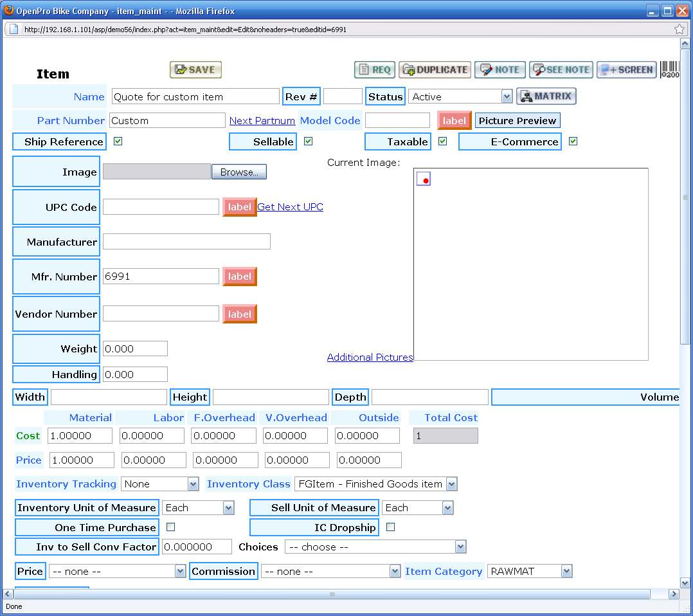Screen dimensions: 693x616
Task: Click the Picture Preview button
Action: tap(517, 120)
